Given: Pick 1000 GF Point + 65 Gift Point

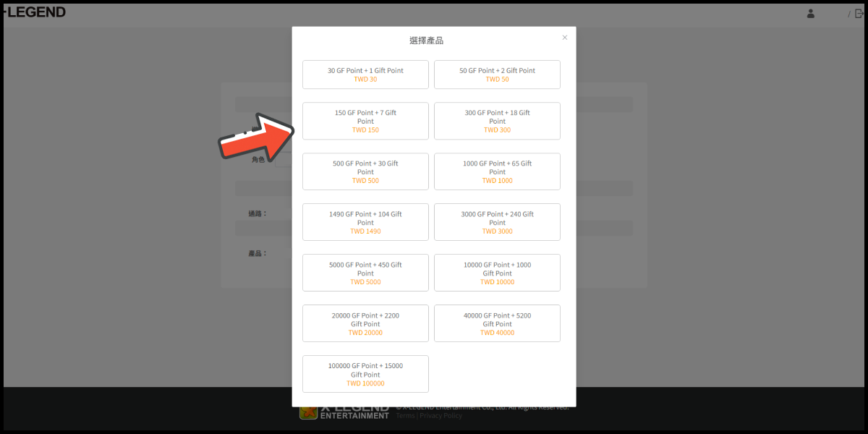Looking at the screenshot, I should [497, 171].
